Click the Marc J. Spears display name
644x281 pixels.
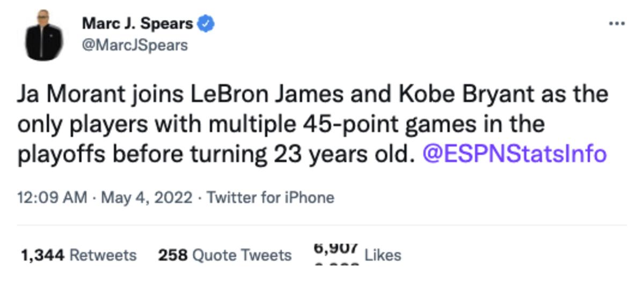pos(137,24)
